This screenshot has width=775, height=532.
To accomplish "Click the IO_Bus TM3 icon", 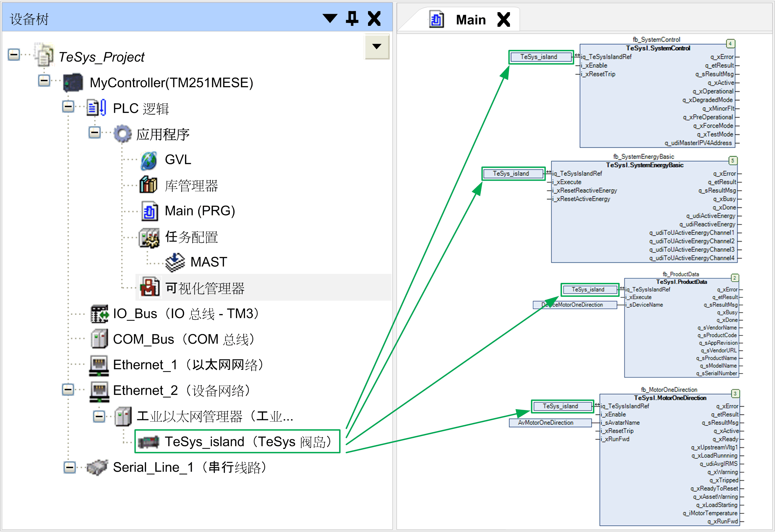I will tap(100, 314).
